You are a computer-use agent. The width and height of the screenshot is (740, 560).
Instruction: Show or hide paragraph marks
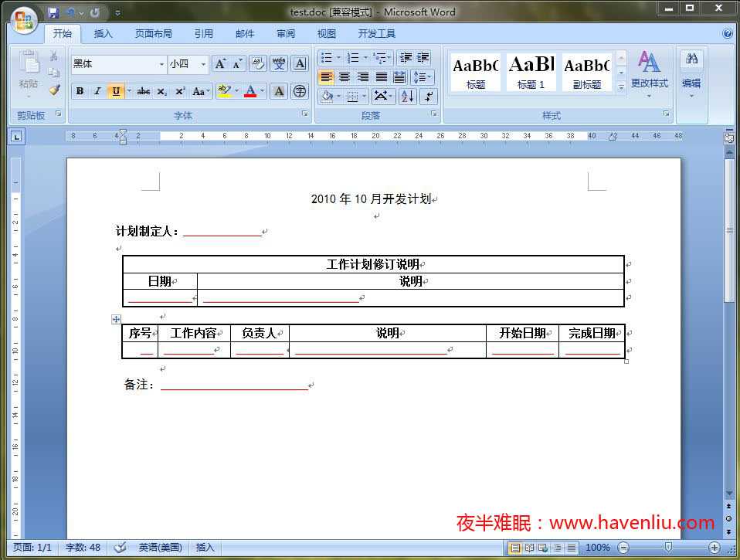pyautogui.click(x=429, y=97)
